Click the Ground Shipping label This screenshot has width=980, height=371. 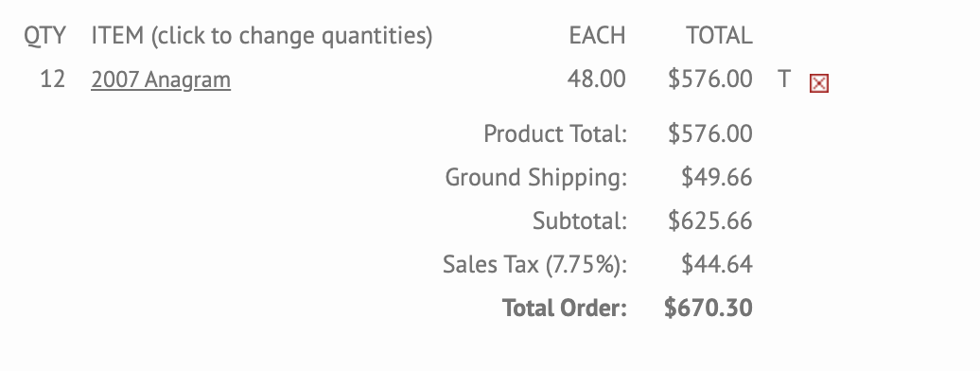coord(535,178)
